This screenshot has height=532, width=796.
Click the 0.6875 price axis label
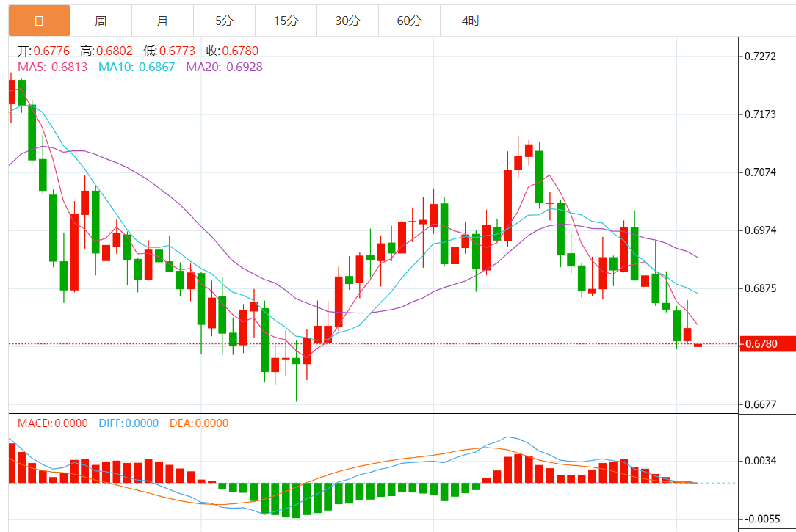coord(760,288)
